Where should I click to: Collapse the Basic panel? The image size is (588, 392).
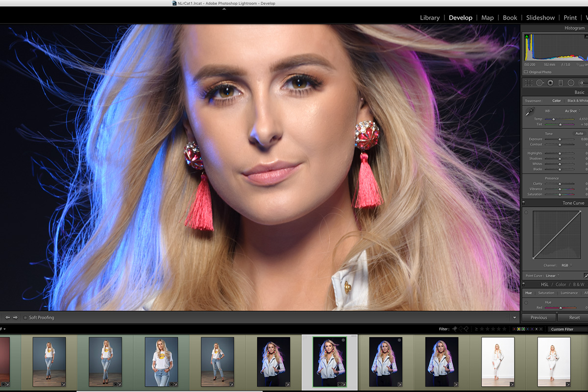point(580,92)
